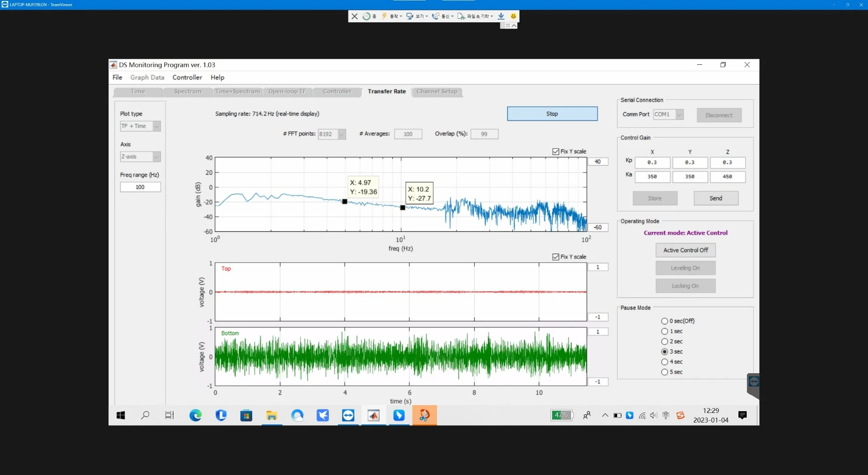Click the Windows Start button

(121, 415)
